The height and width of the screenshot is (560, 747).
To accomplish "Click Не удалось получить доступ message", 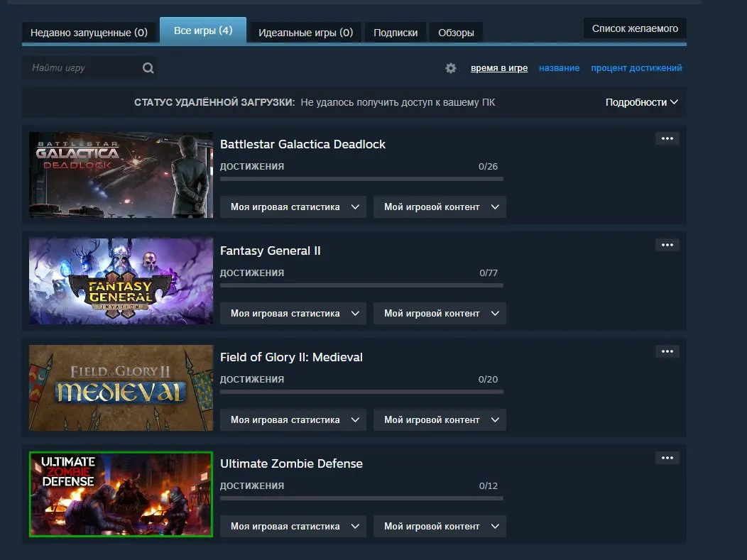I will pyautogui.click(x=398, y=102).
